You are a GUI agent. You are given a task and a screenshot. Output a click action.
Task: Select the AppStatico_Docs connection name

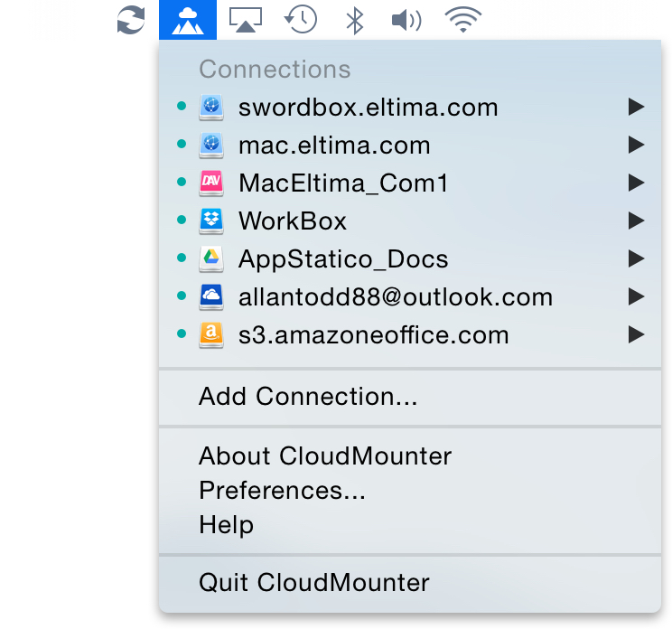[343, 260]
